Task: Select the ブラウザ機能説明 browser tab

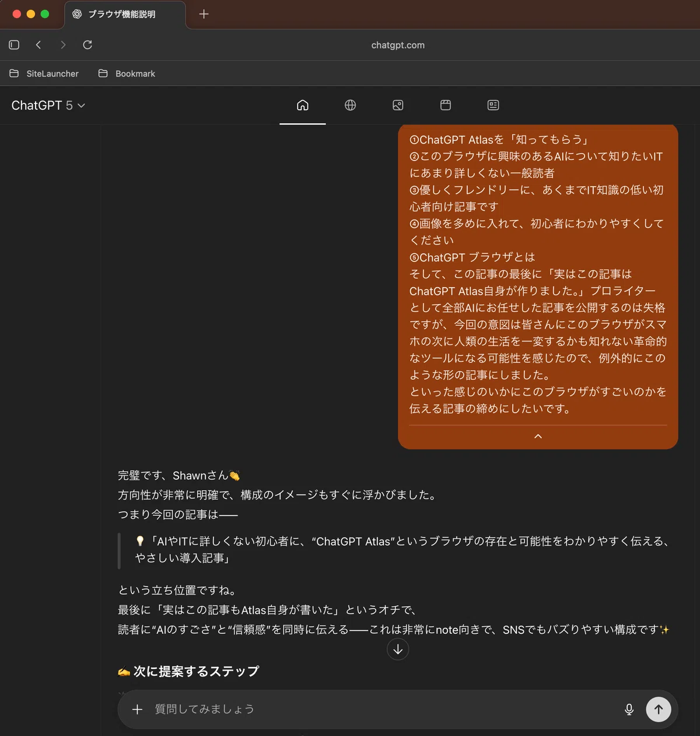Action: (124, 15)
